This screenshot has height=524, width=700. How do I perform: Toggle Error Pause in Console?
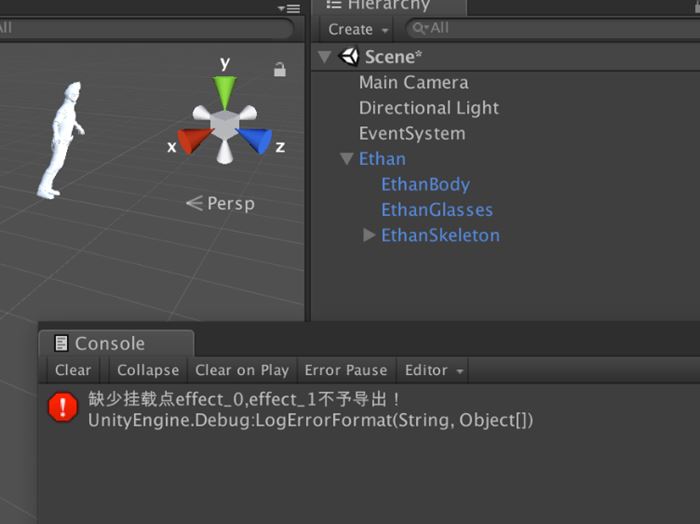pyautogui.click(x=346, y=370)
